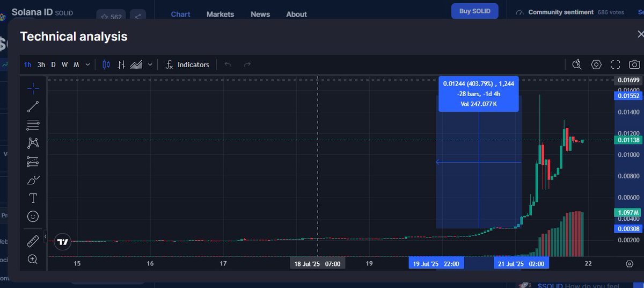This screenshot has width=644, height=288.
Task: Click the 21 Jul '25 02:00 time marker
Action: click(520, 264)
